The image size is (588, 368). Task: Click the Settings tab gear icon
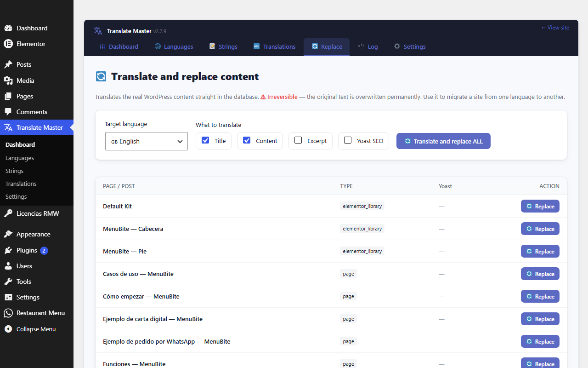click(397, 46)
